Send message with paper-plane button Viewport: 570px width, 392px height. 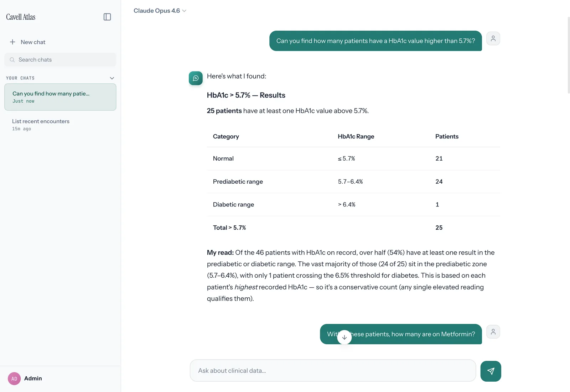491,371
